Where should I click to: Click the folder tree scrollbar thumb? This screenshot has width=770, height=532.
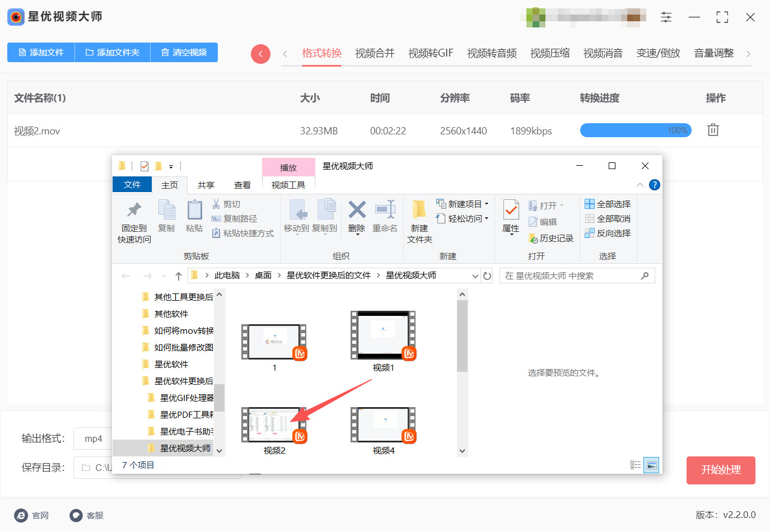click(220, 398)
